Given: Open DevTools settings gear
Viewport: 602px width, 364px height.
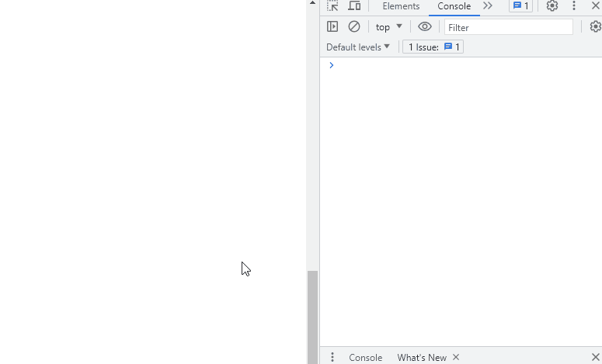Looking at the screenshot, I should [552, 5].
